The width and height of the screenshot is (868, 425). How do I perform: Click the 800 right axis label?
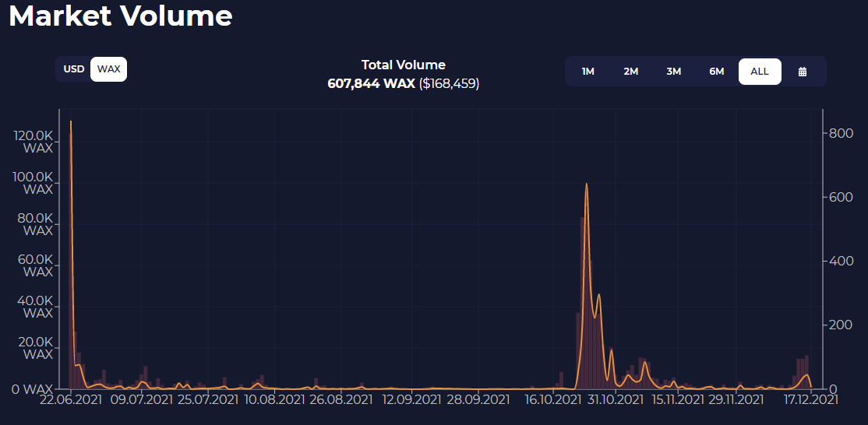click(840, 133)
